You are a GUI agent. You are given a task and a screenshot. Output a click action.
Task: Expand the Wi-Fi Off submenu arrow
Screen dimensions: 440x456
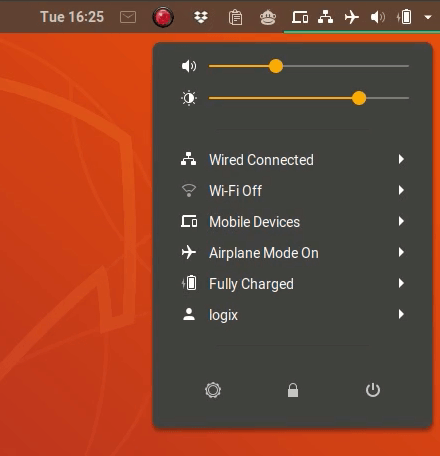[x=401, y=190]
